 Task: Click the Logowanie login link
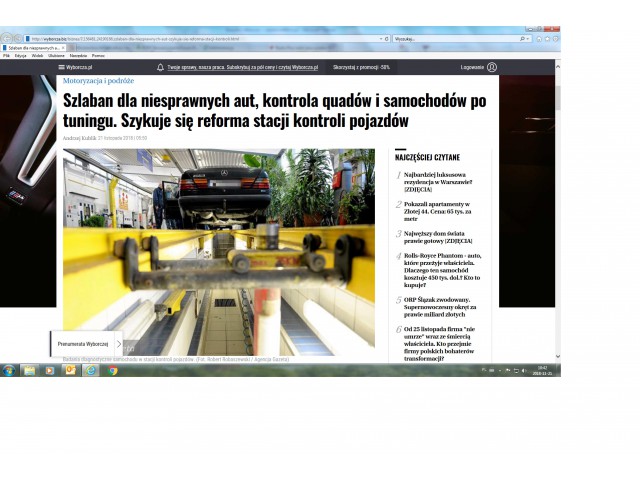[x=472, y=67]
